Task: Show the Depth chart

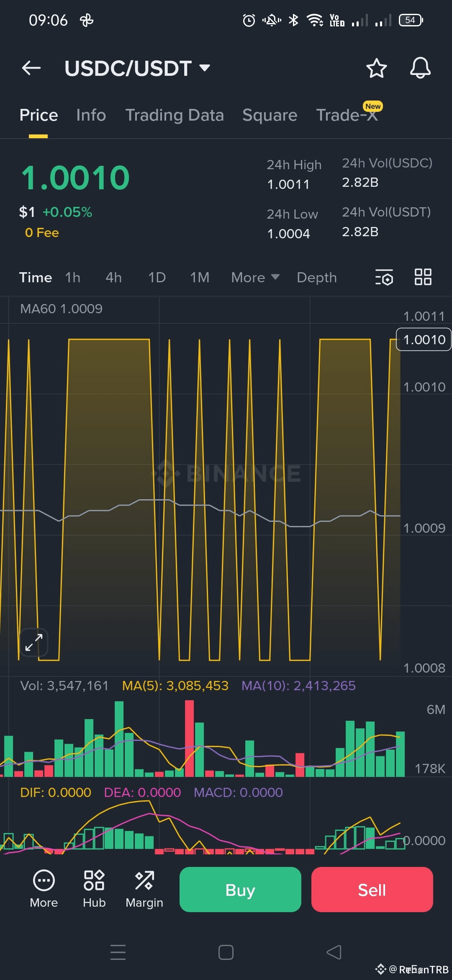Action: coord(317,277)
